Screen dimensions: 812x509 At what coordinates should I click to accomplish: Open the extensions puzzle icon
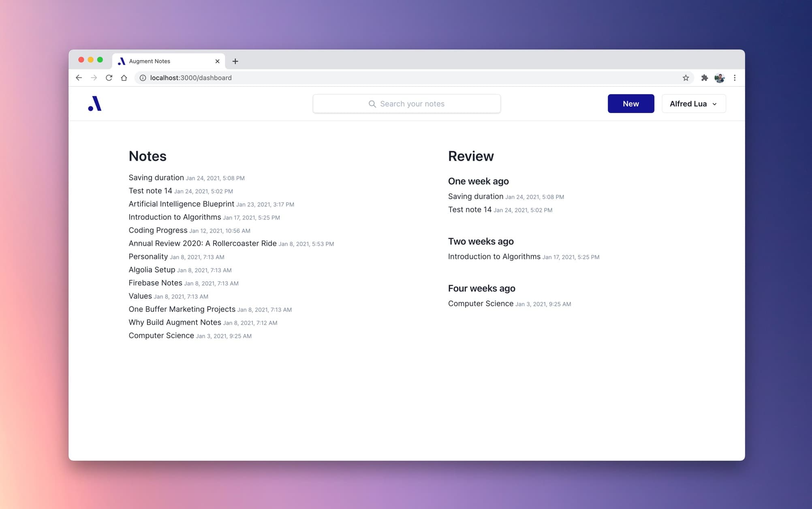pos(705,78)
